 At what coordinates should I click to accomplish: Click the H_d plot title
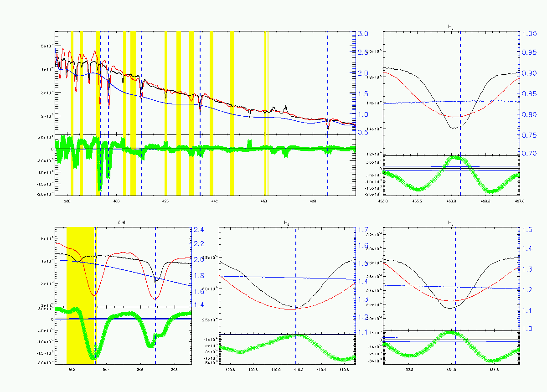click(x=287, y=222)
